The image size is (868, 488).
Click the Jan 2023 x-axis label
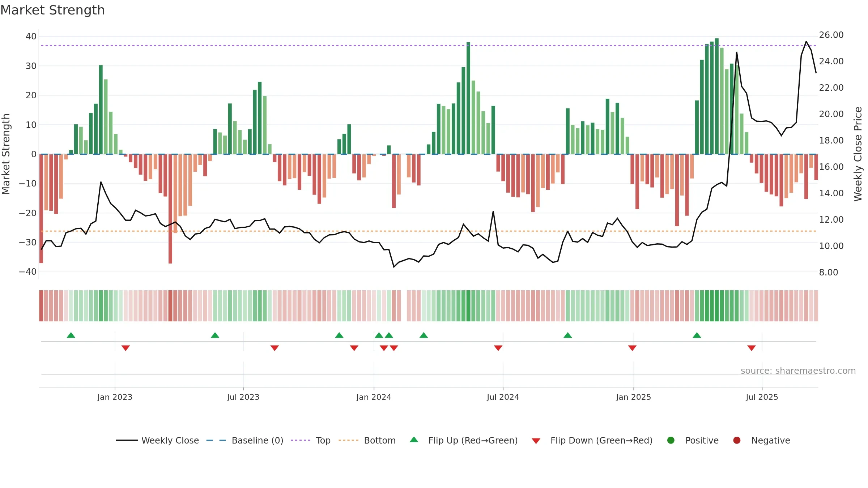click(x=115, y=397)
